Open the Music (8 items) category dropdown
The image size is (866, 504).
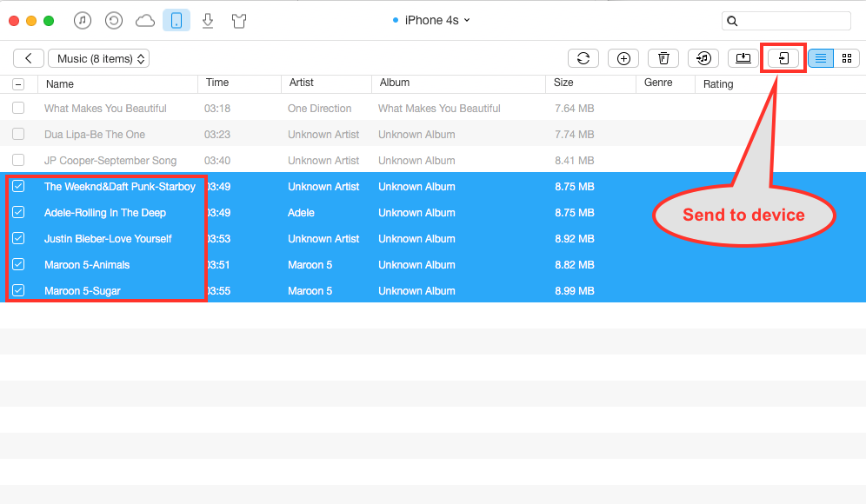click(99, 58)
